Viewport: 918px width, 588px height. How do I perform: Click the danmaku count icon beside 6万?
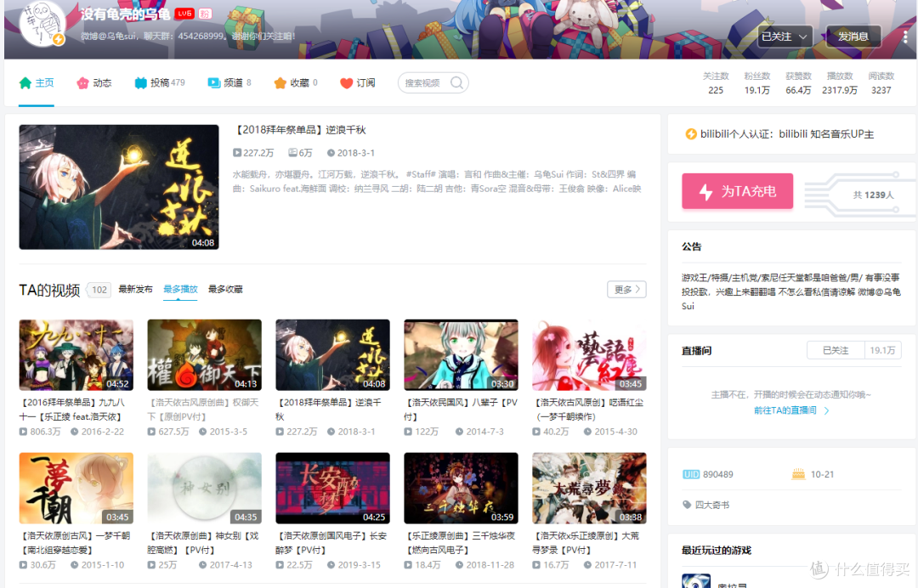click(292, 153)
